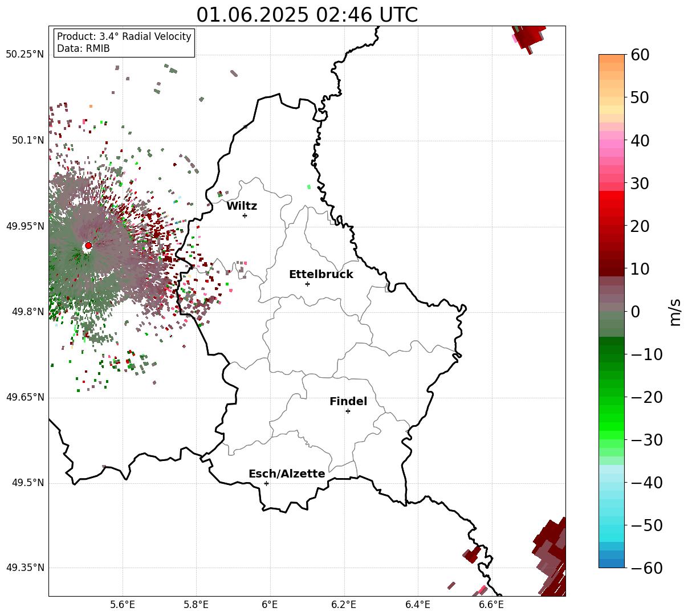Click the Ettelbruck city label
688x616 pixels.
[321, 275]
